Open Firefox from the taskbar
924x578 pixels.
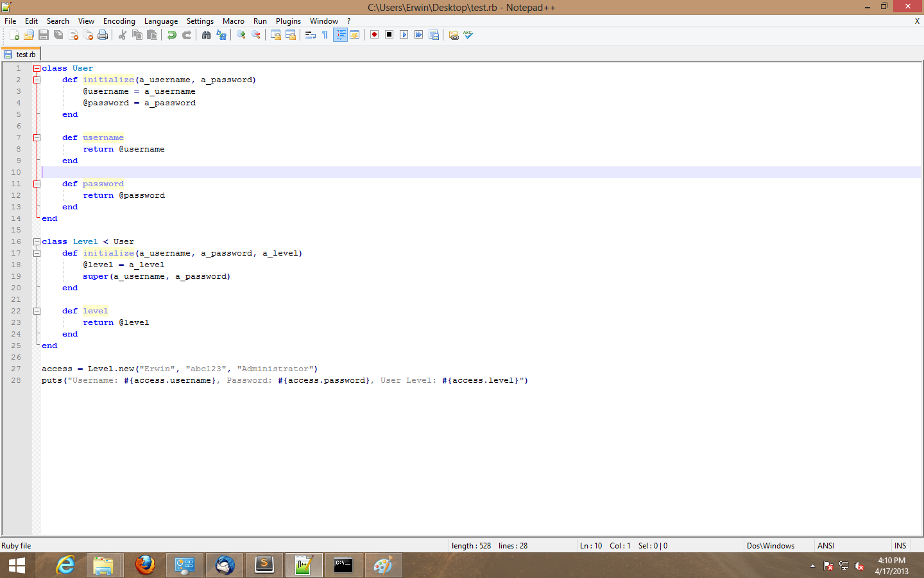(x=145, y=565)
